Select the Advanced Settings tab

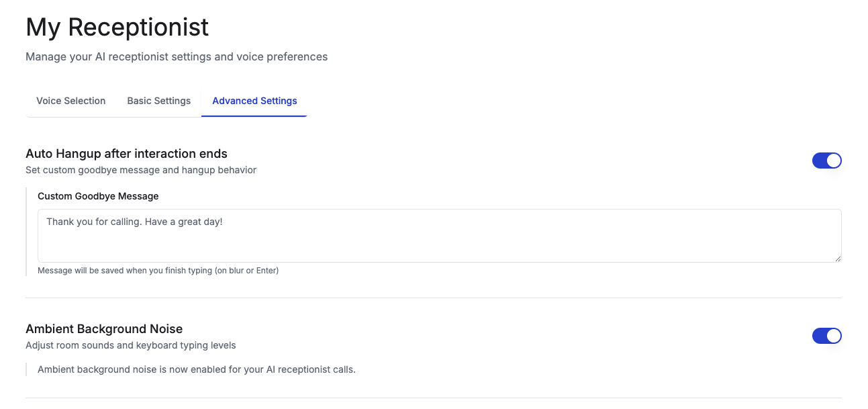pyautogui.click(x=254, y=101)
